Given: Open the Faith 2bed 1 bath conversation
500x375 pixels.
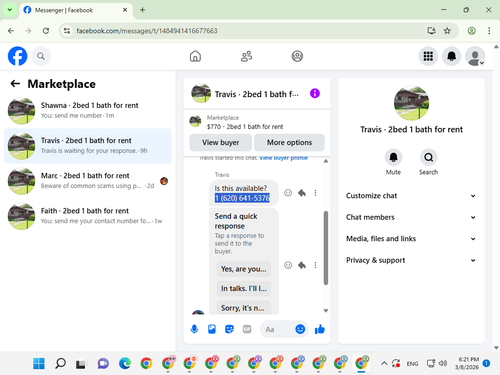Looking at the screenshot, I should pos(88,216).
